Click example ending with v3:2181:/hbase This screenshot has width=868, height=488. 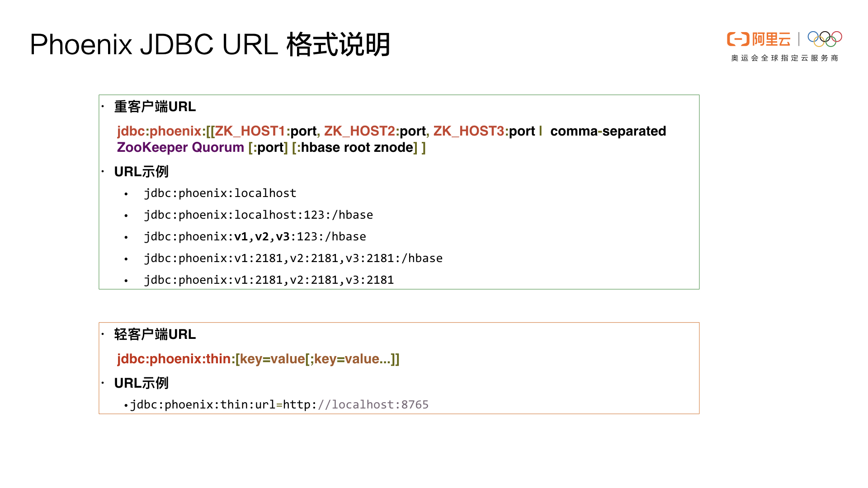(293, 258)
